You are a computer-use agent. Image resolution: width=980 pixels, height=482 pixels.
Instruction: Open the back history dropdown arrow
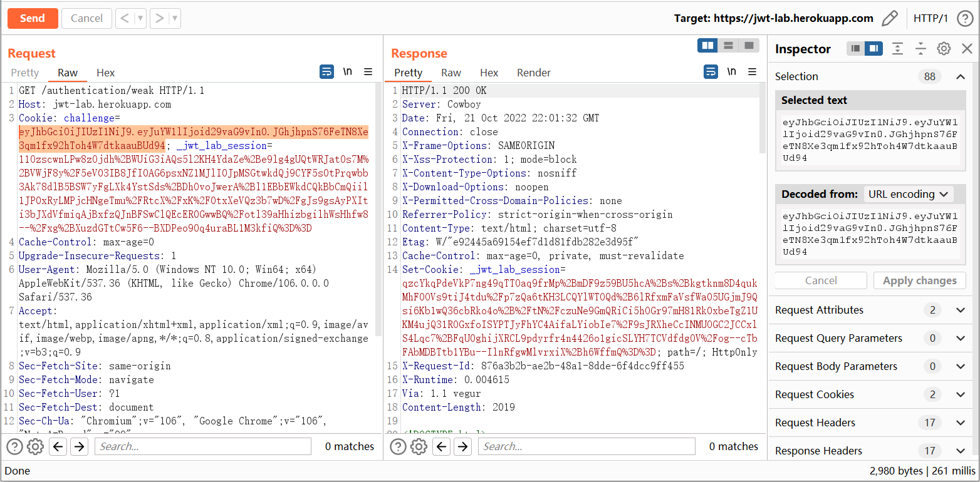pos(140,18)
